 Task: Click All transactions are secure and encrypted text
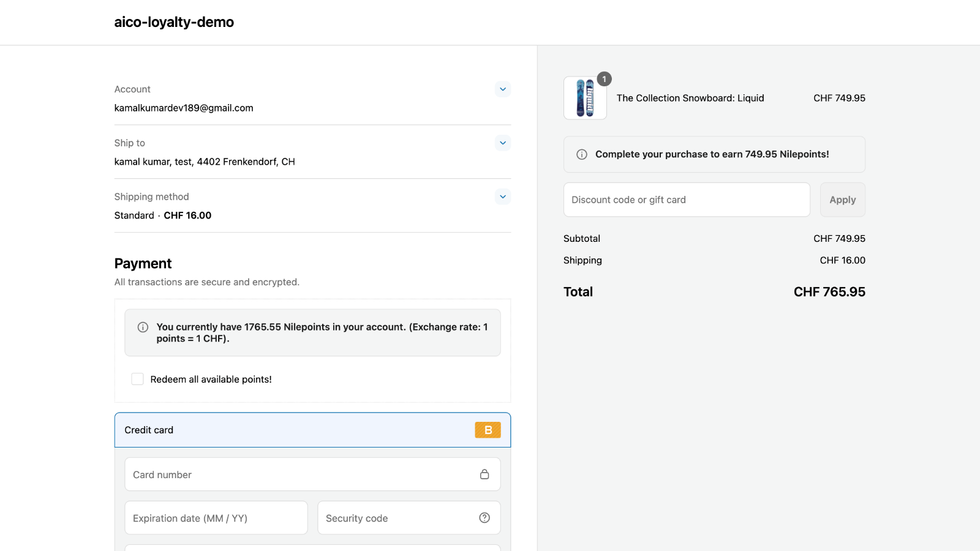coord(207,282)
